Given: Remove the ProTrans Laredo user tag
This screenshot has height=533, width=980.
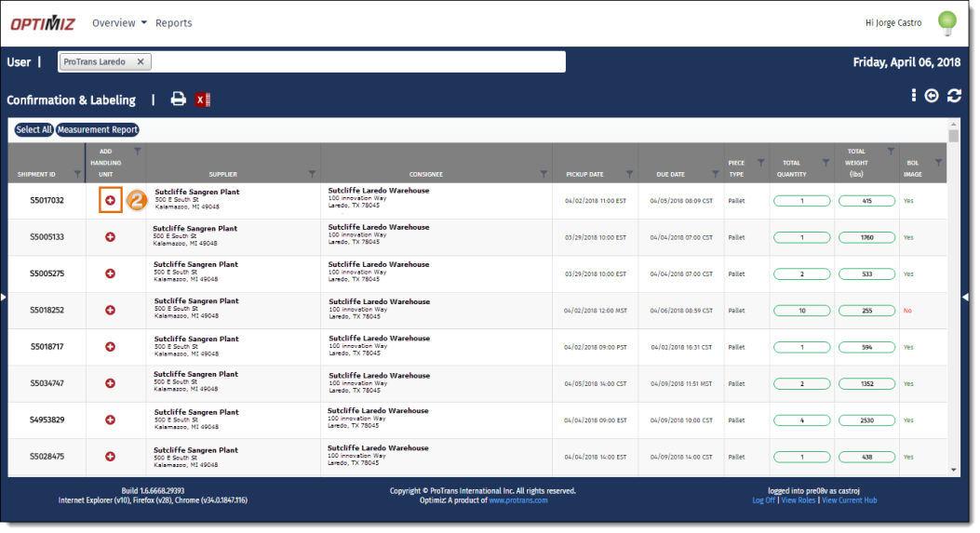Looking at the screenshot, I should coord(140,62).
